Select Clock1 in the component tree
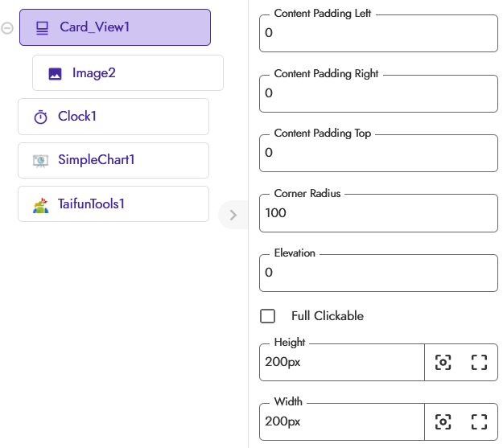This screenshot has width=503, height=448. tap(113, 117)
